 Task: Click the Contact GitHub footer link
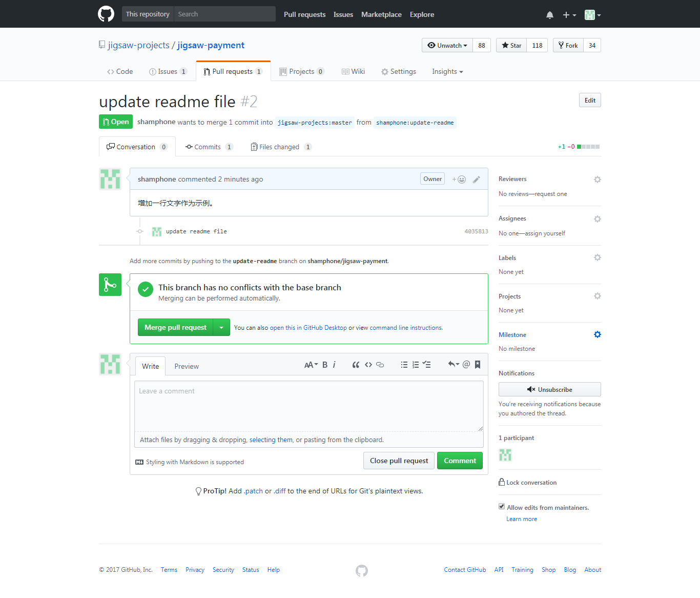tap(465, 570)
